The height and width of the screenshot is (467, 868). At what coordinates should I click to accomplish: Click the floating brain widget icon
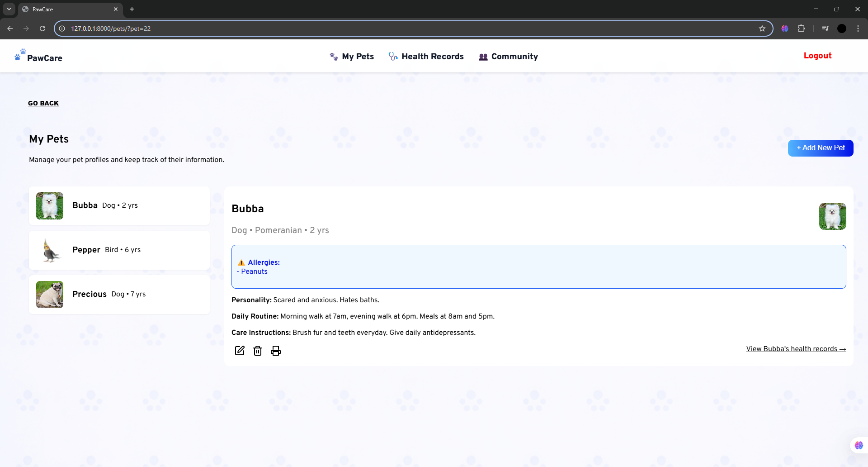pyautogui.click(x=859, y=445)
